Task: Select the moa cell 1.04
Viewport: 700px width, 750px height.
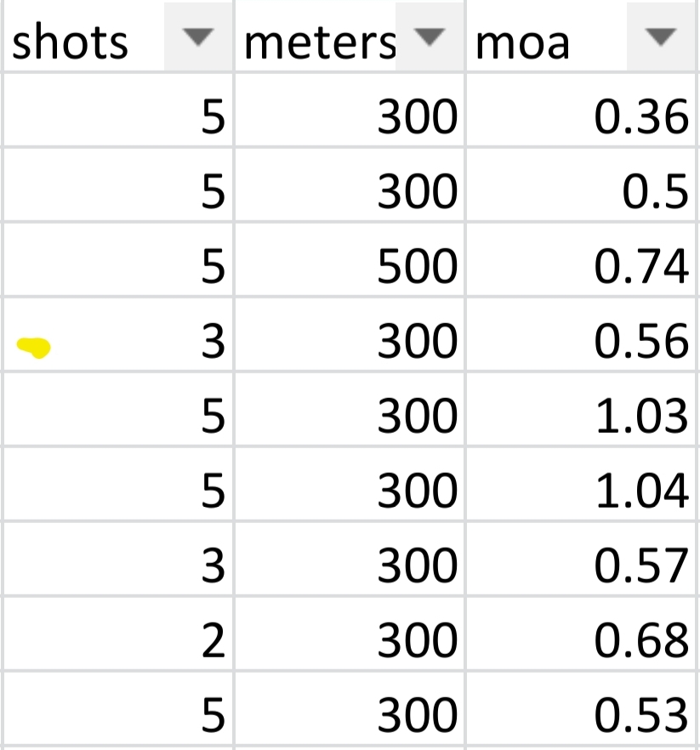Action: (580, 484)
